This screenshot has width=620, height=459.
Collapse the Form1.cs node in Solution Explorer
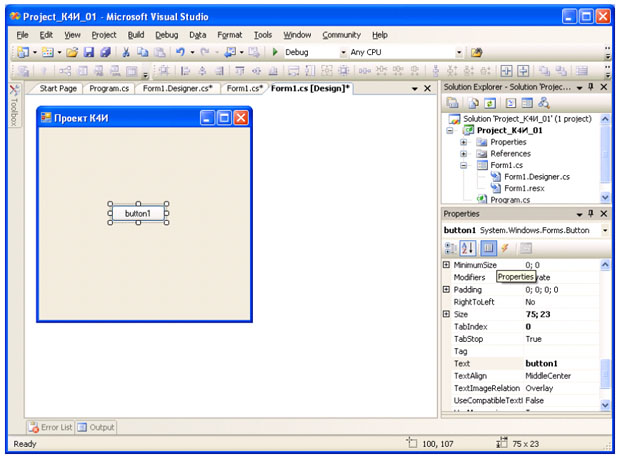pyautogui.click(x=463, y=165)
